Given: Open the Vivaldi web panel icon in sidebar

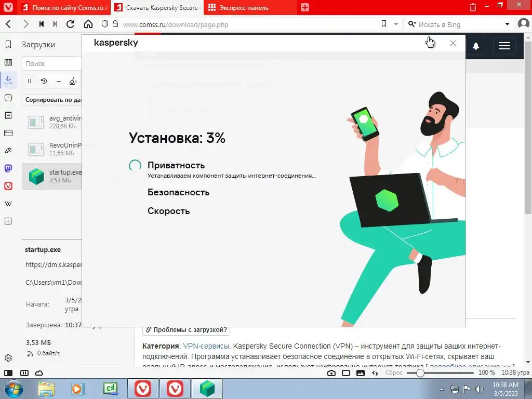Looking at the screenshot, I should [x=8, y=186].
